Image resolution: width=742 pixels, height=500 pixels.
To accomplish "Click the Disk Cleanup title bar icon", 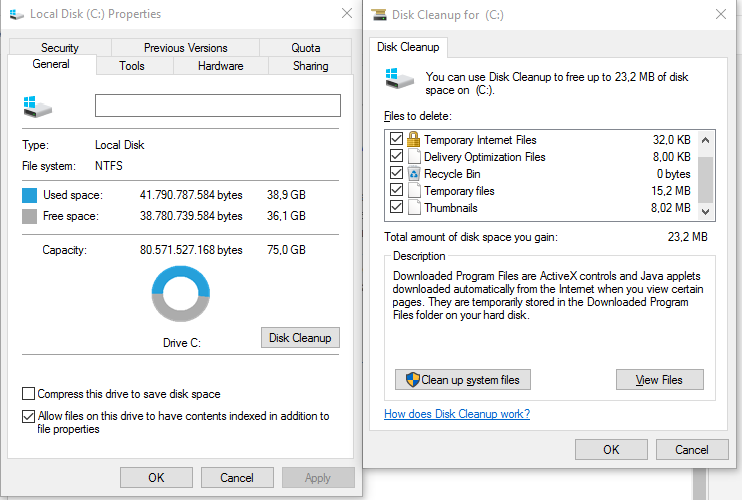I will pos(379,15).
